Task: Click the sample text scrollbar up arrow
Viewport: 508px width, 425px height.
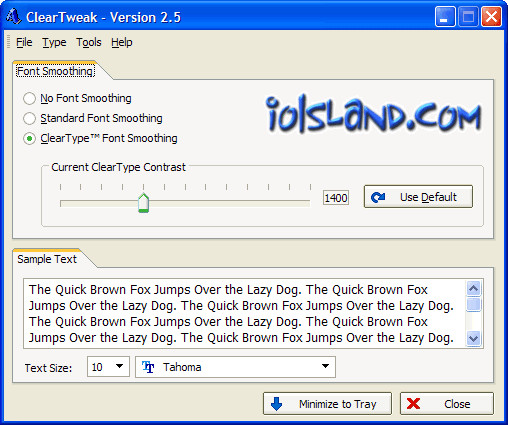Action: point(473,288)
